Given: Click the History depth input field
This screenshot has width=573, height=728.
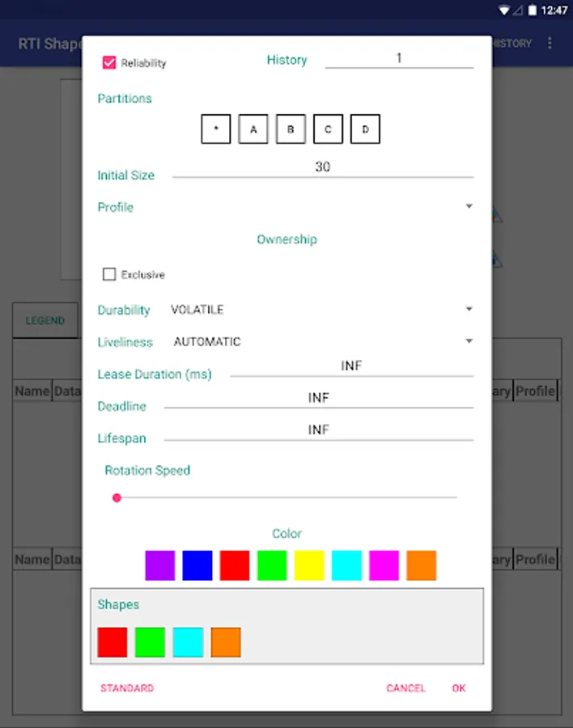Looking at the screenshot, I should pos(399,58).
